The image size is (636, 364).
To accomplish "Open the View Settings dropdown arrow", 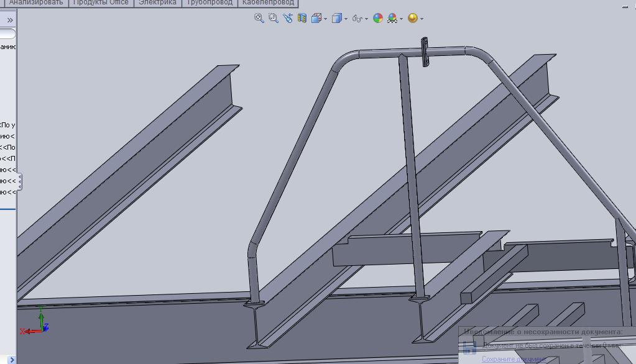I will (422, 19).
